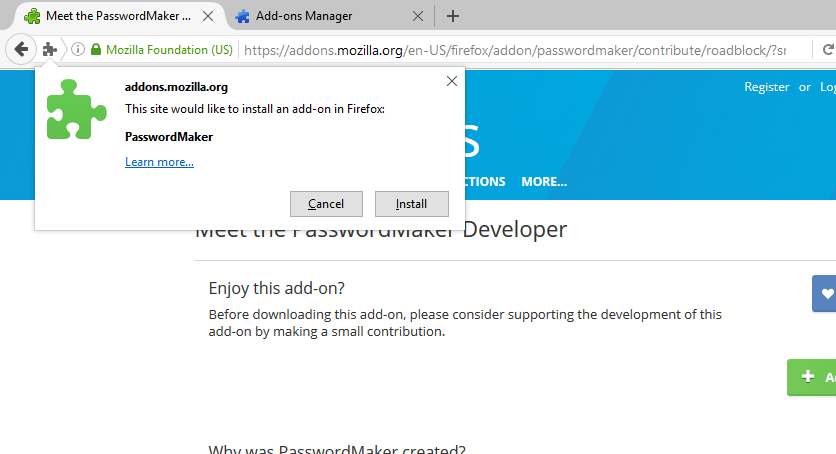The width and height of the screenshot is (836, 454).
Task: Click the browser Back arrow button
Action: pyautogui.click(x=20, y=49)
